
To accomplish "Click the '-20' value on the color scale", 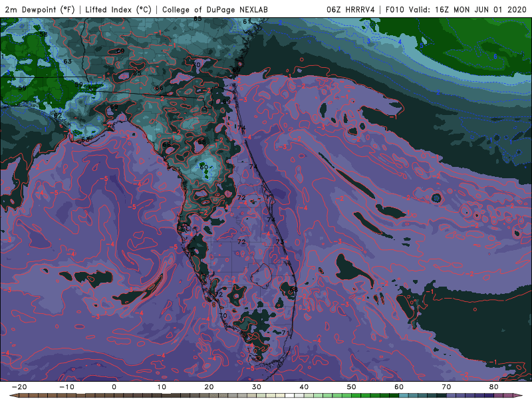I will pos(19,387).
